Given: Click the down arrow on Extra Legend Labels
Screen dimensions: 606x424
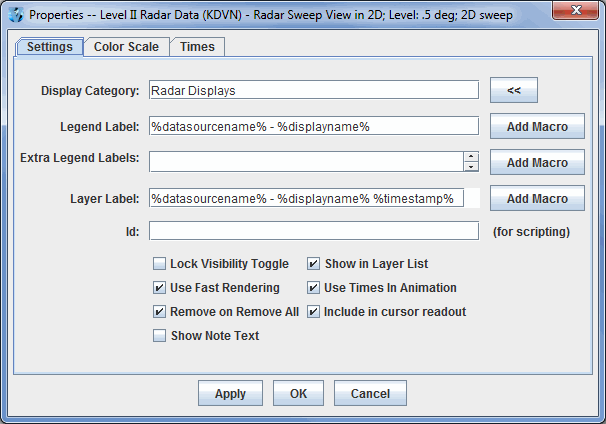Looking at the screenshot, I should pyautogui.click(x=471, y=166).
